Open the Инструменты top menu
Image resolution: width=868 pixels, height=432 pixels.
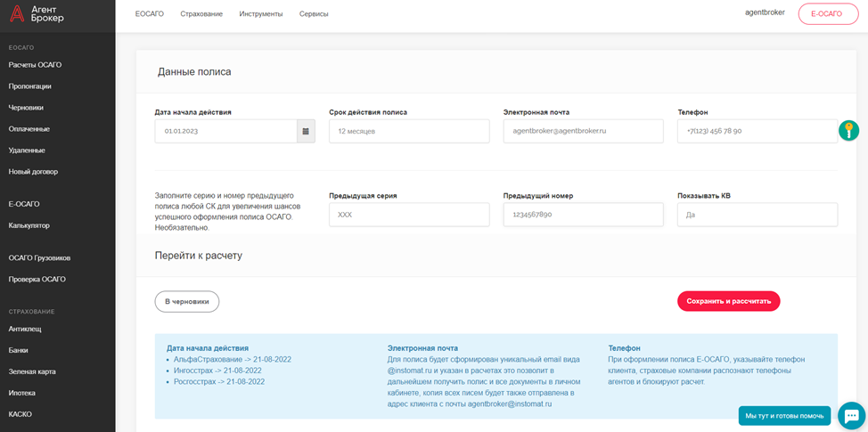click(261, 14)
